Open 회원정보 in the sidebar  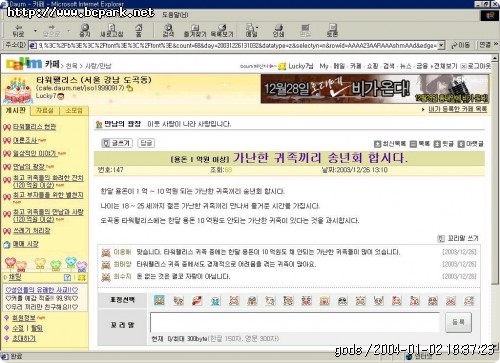(24, 318)
